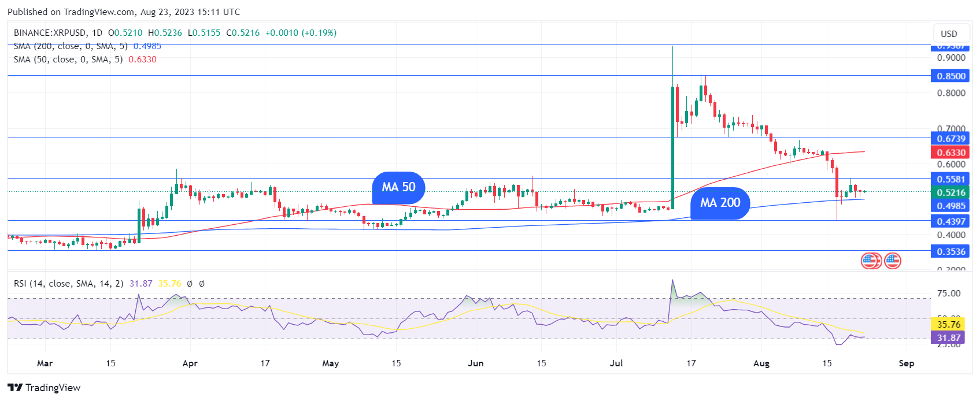Viewport: 980px width, 401px height.
Task: Click the blue 0.4985 SMA 200 legend value
Action: (x=147, y=46)
